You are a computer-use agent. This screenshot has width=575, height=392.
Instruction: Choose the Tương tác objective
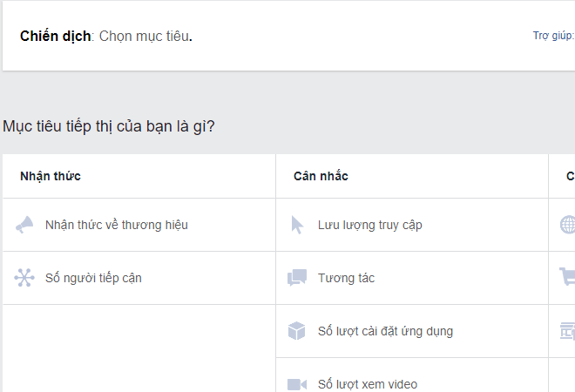point(412,278)
